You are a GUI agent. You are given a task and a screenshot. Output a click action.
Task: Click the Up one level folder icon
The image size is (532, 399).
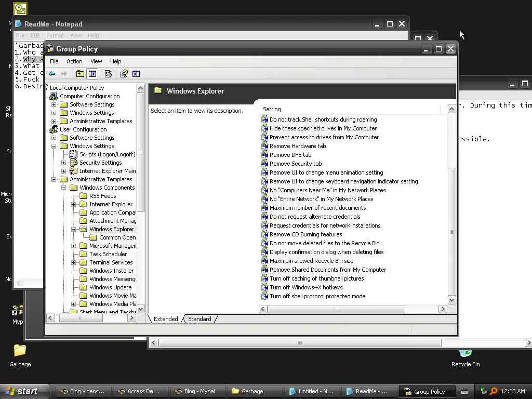point(80,74)
